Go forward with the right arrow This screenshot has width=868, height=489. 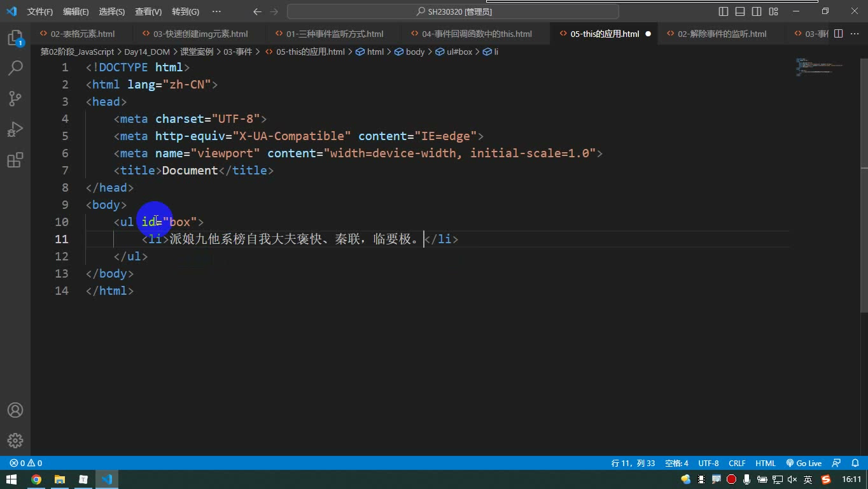274,11
